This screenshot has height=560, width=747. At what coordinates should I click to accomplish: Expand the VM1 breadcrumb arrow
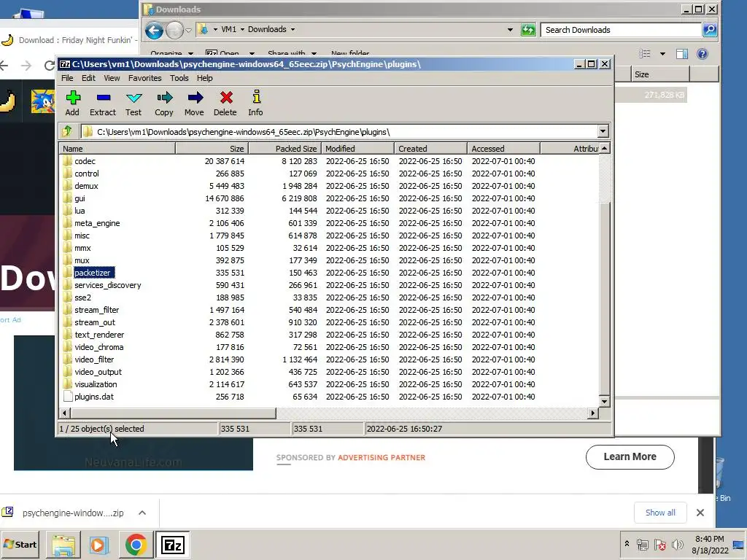point(242,29)
